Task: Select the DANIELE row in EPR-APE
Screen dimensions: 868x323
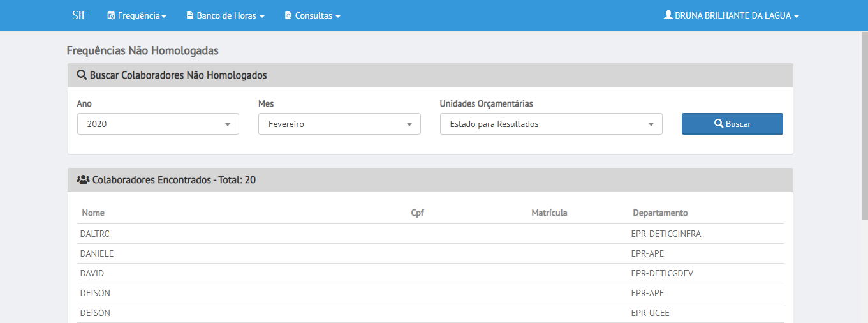Action: coord(430,253)
